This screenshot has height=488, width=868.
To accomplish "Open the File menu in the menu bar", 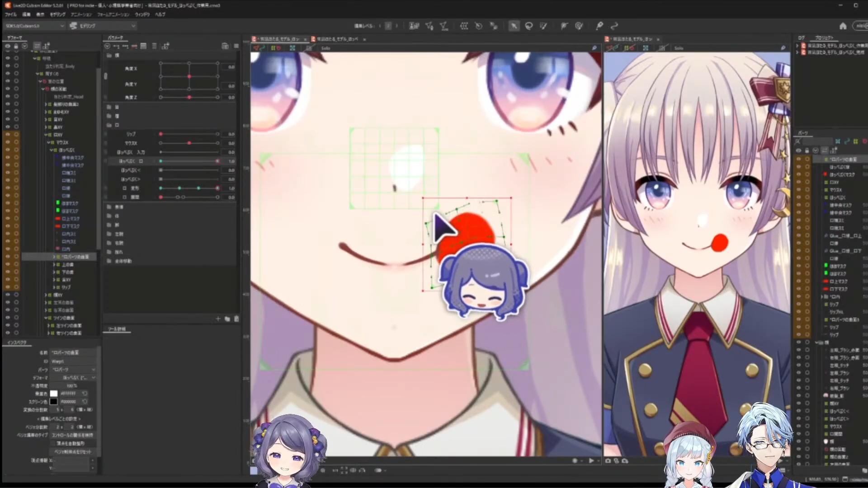I will click(x=10, y=14).
